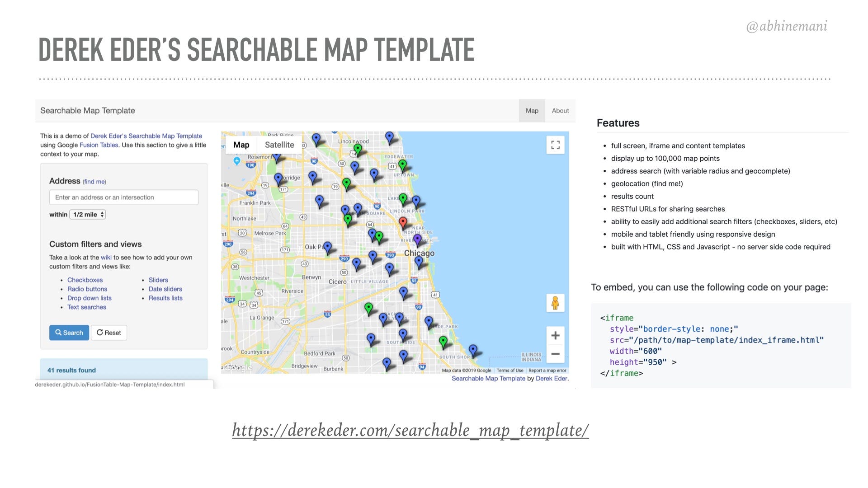The image size is (868, 488).
Task: Select green marker near Edgewater
Action: pos(402,166)
